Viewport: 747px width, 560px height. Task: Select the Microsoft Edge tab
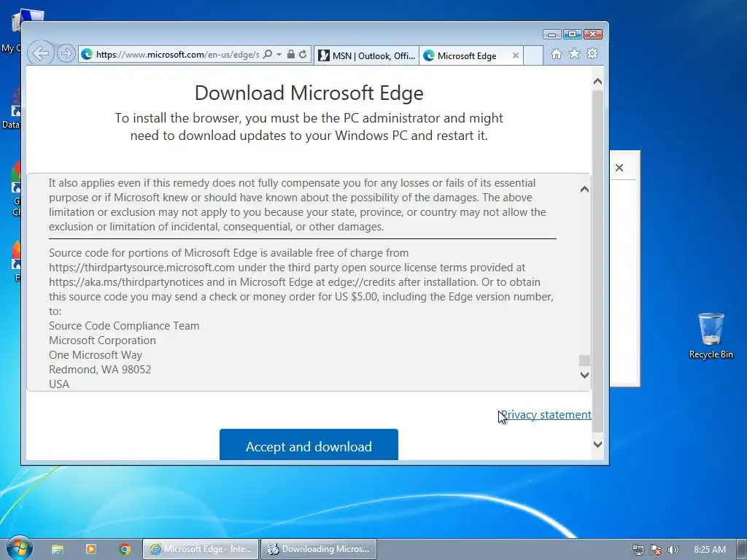click(x=467, y=55)
